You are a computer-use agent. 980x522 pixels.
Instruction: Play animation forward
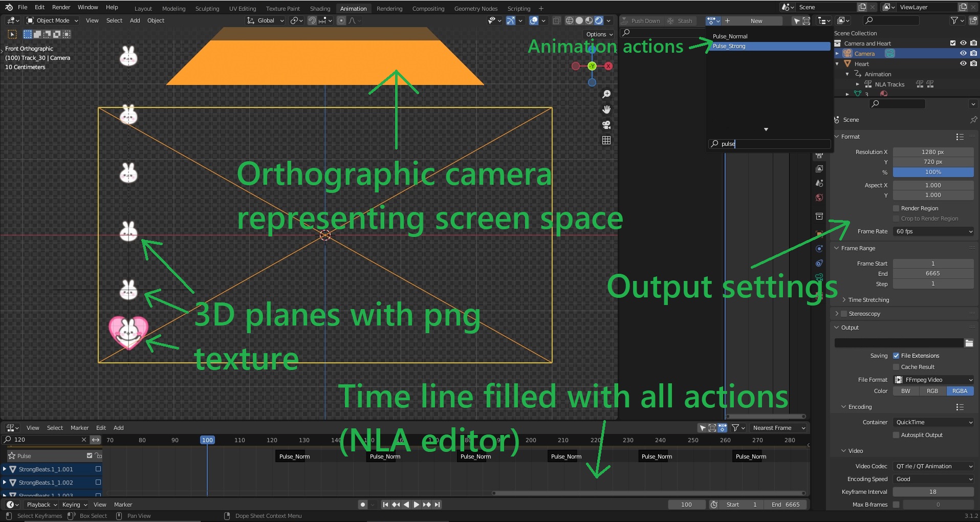[x=417, y=505]
